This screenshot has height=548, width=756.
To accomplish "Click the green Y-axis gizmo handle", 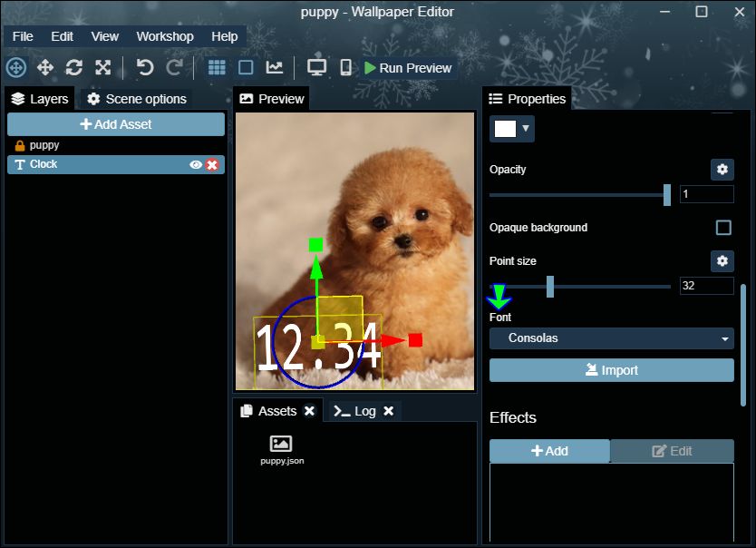I will (315, 245).
